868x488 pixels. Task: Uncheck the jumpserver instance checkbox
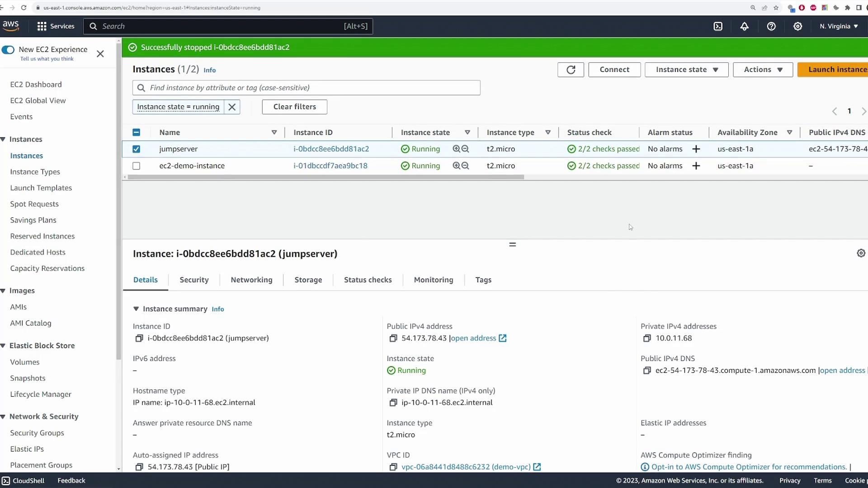point(136,149)
